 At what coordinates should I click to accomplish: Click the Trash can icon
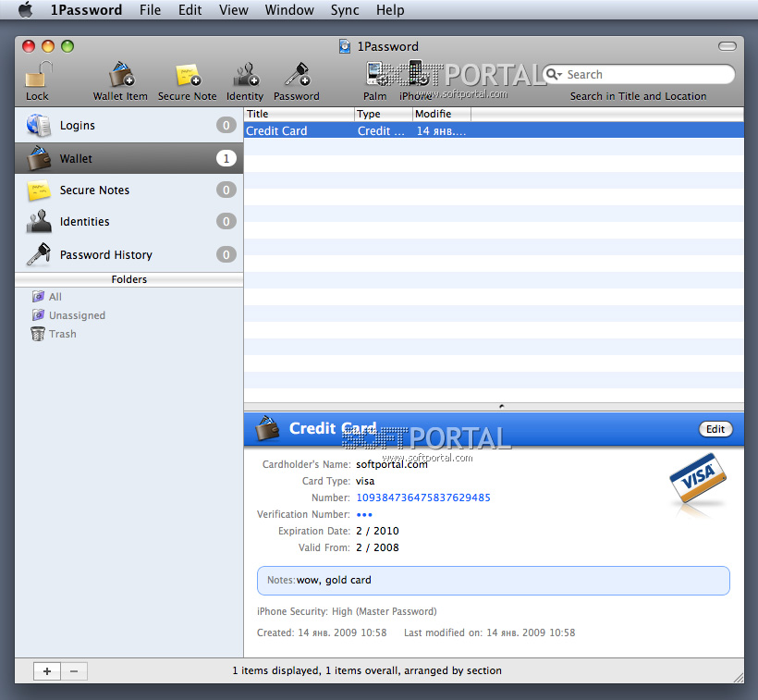click(38, 334)
